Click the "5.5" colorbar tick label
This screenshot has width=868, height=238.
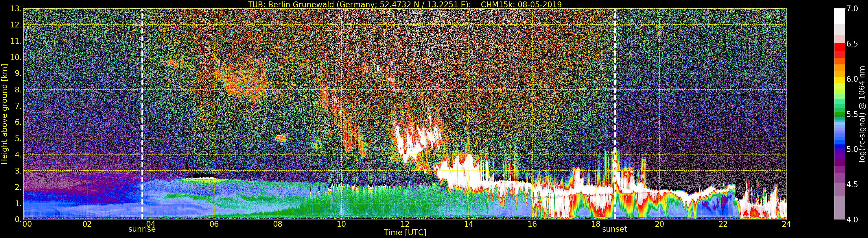852,114
